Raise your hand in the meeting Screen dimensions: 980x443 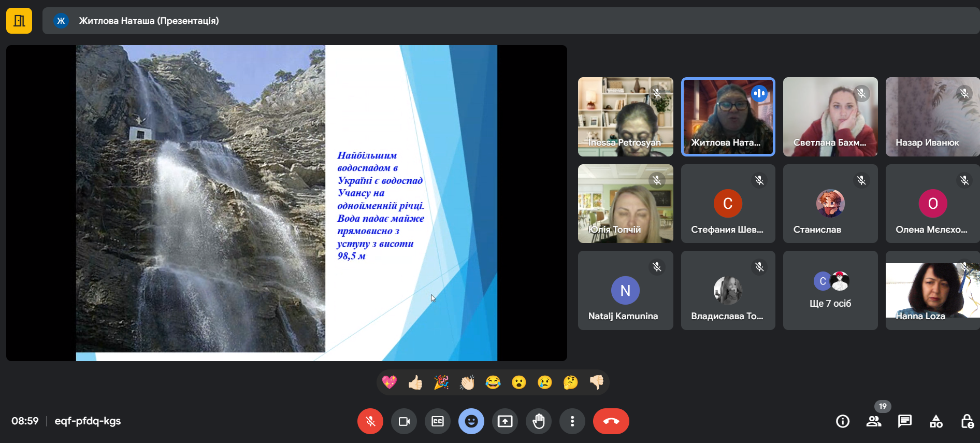539,421
